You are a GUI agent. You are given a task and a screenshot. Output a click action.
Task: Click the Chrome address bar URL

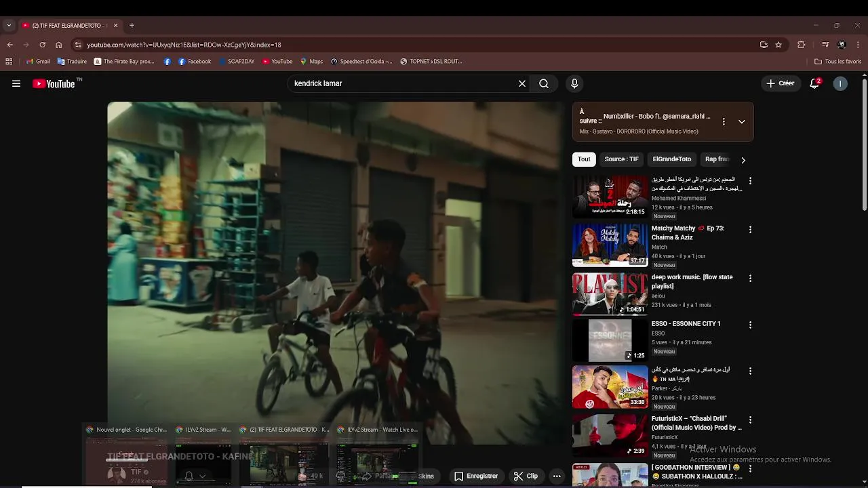click(x=184, y=45)
